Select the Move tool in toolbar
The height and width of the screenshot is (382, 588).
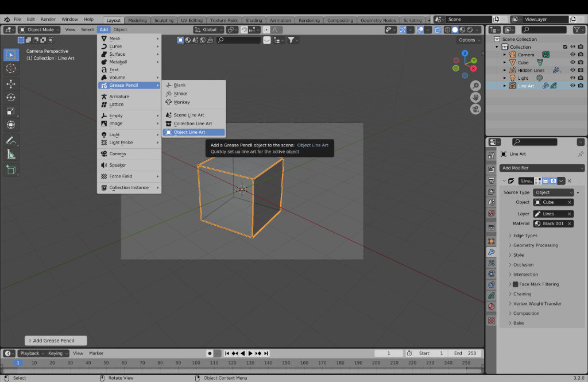click(11, 83)
